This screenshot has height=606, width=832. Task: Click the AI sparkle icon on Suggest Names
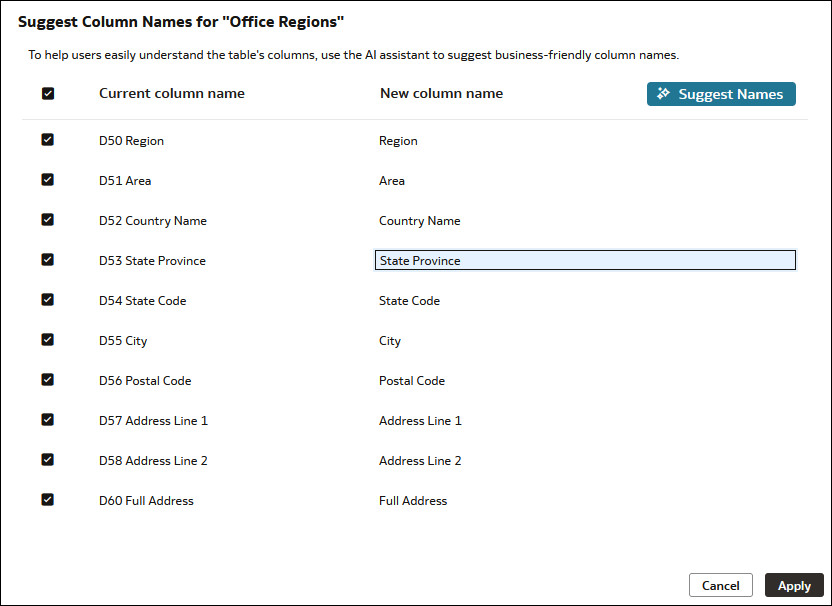click(x=663, y=94)
